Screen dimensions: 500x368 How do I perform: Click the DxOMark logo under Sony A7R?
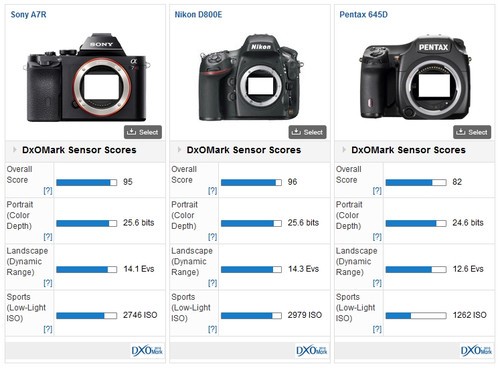(147, 351)
